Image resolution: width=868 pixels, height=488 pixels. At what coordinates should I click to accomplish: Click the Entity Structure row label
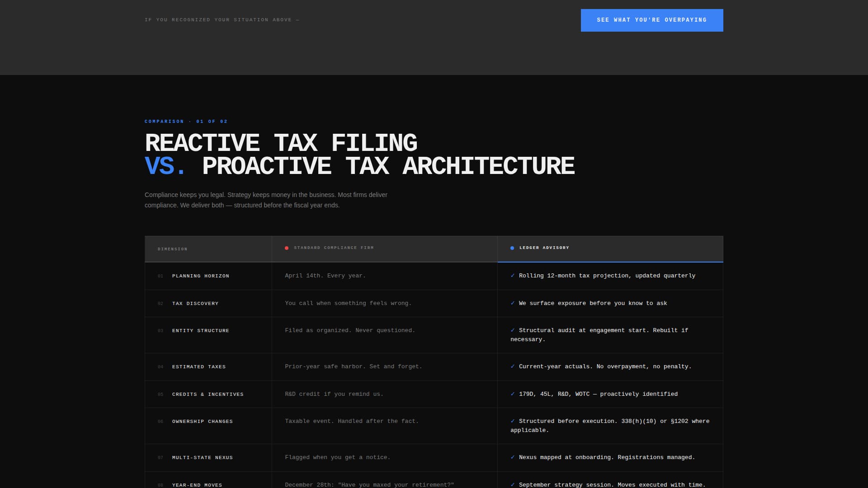point(201,331)
